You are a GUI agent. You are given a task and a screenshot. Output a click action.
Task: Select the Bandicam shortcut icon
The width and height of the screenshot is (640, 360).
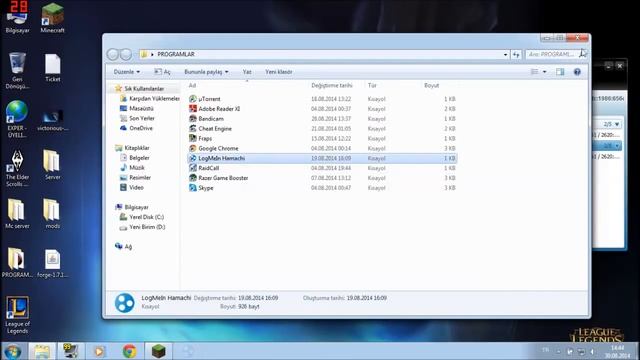click(193, 118)
